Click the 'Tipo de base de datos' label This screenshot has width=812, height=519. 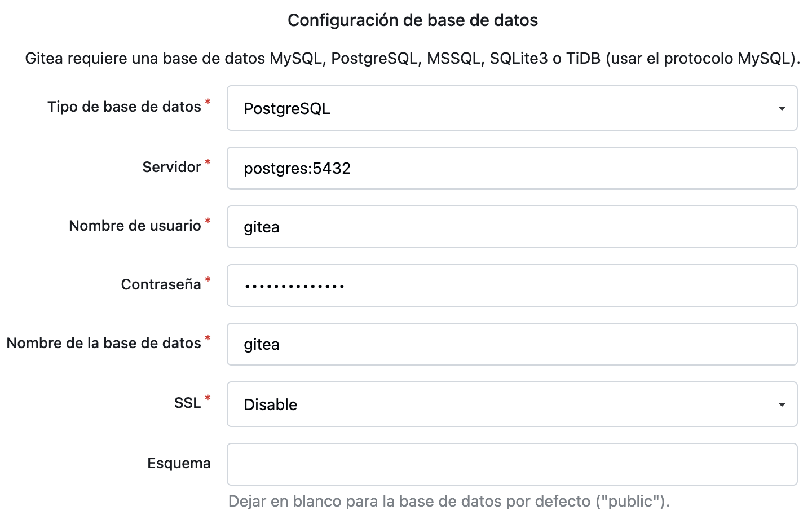[x=124, y=107]
